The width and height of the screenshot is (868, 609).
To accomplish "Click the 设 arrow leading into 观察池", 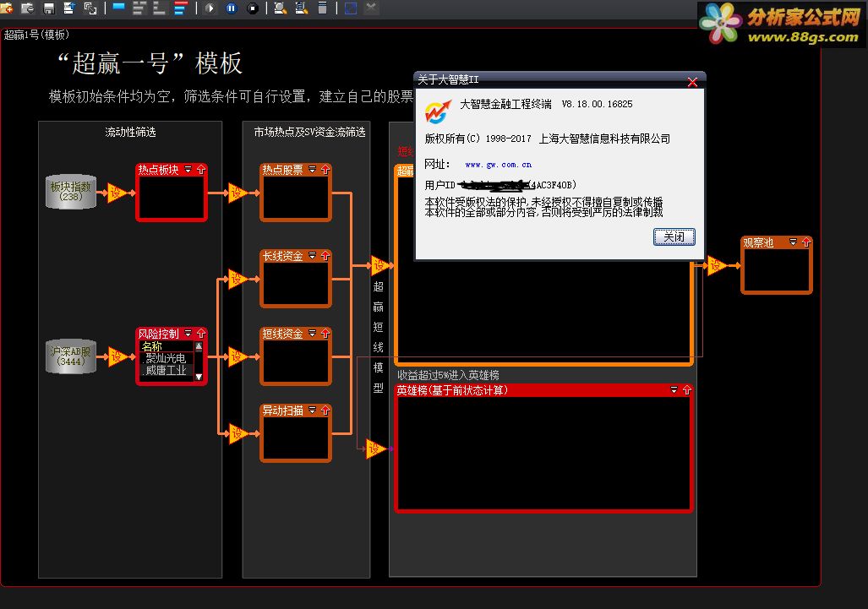I will [x=717, y=266].
